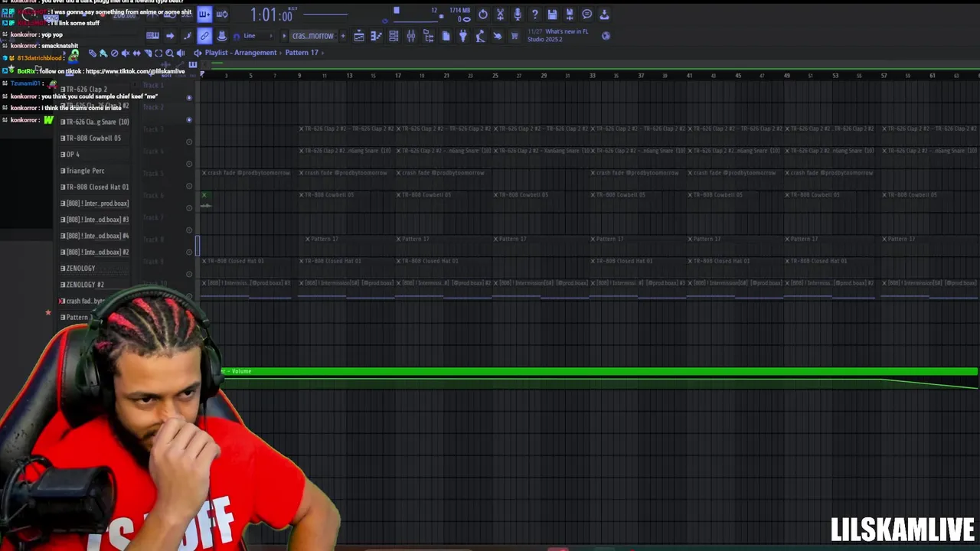Toggle Track 5 mute dot
Viewport: 980px width, 551px height.
coord(189,185)
